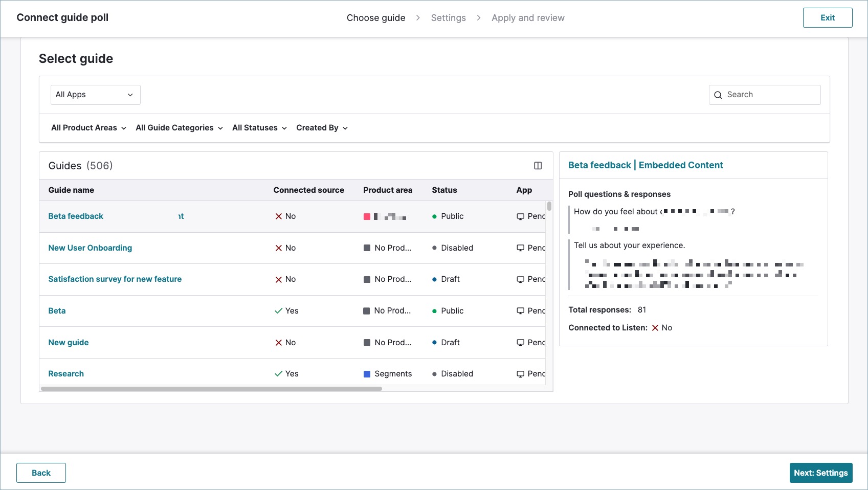Viewport: 868px width, 490px height.
Task: Click the gray Disabled status dot for New User Onboarding
Action: 434,248
